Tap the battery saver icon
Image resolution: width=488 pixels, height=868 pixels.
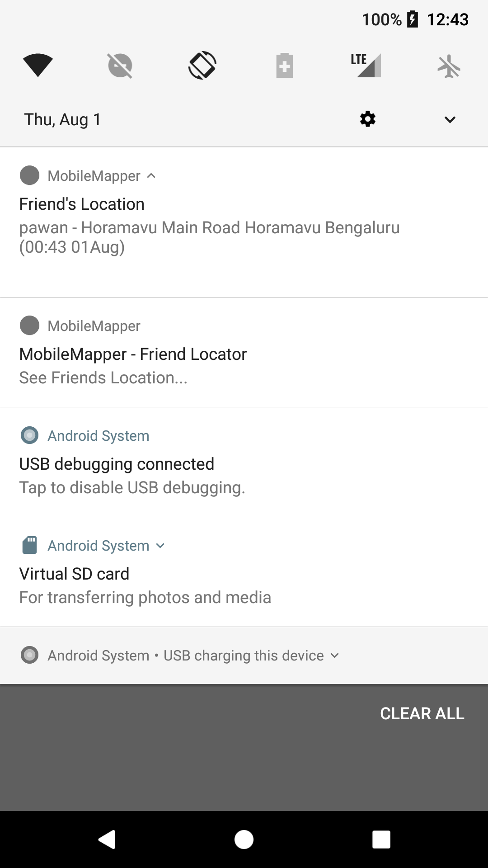(284, 66)
